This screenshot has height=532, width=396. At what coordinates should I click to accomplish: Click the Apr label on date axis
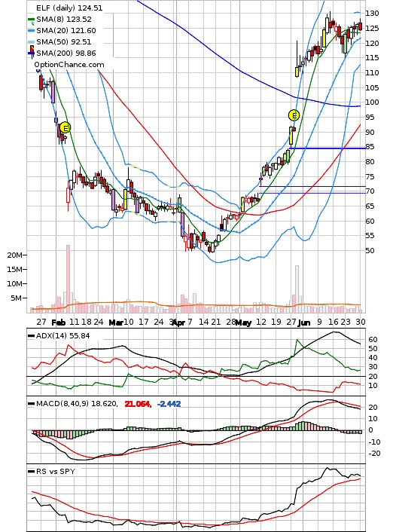178,323
